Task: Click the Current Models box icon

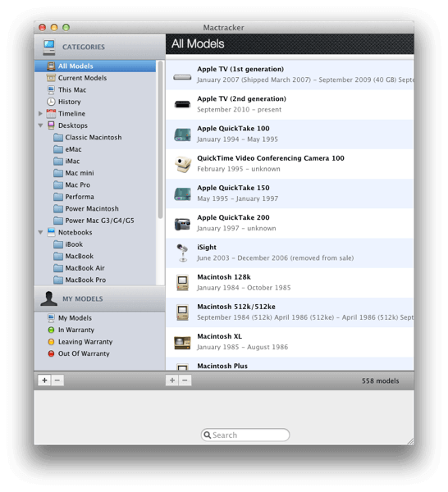Action: tap(51, 78)
